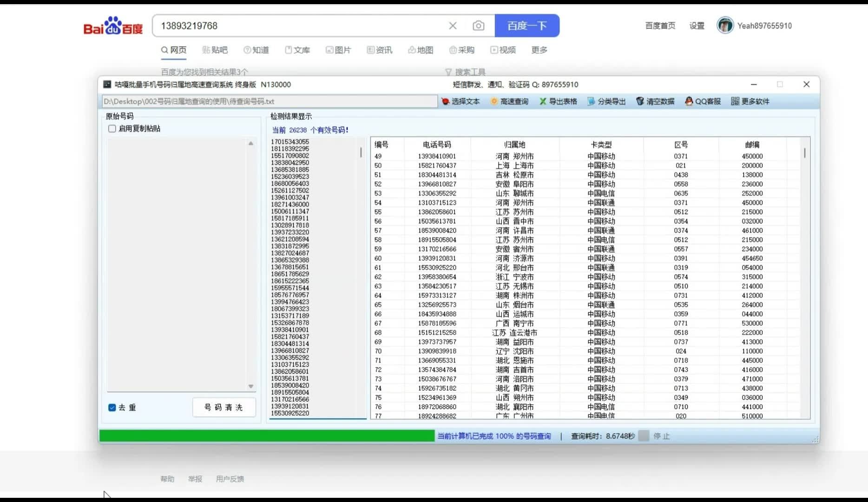
Task: Click down arrow in 原始号码 box
Action: tap(251, 386)
